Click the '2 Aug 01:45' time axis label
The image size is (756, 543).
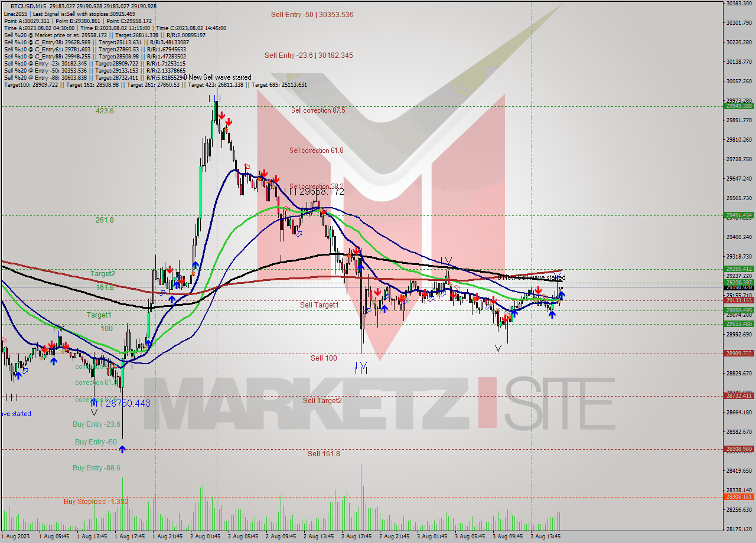point(206,537)
